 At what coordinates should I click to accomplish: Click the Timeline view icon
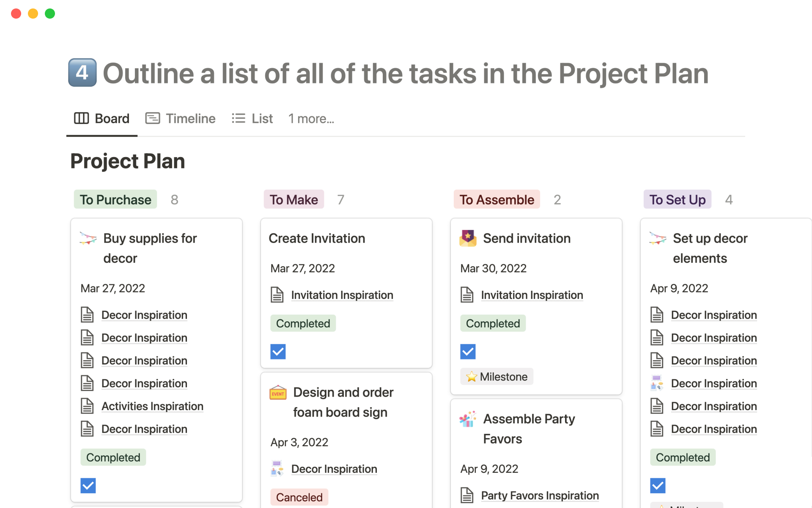pyautogui.click(x=153, y=119)
